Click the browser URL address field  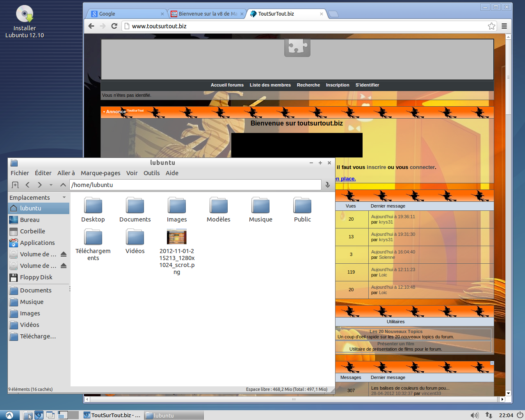pyautogui.click(x=310, y=26)
